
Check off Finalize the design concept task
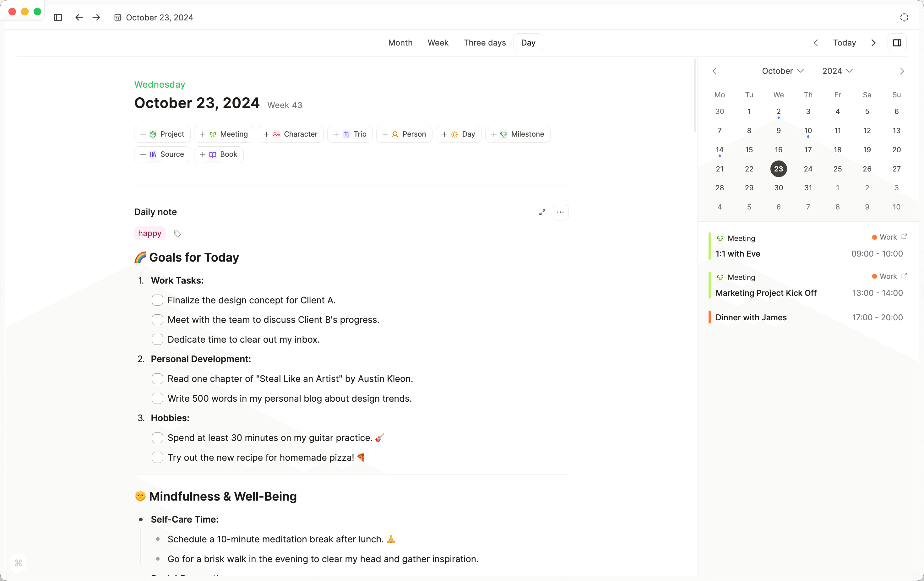(x=157, y=300)
